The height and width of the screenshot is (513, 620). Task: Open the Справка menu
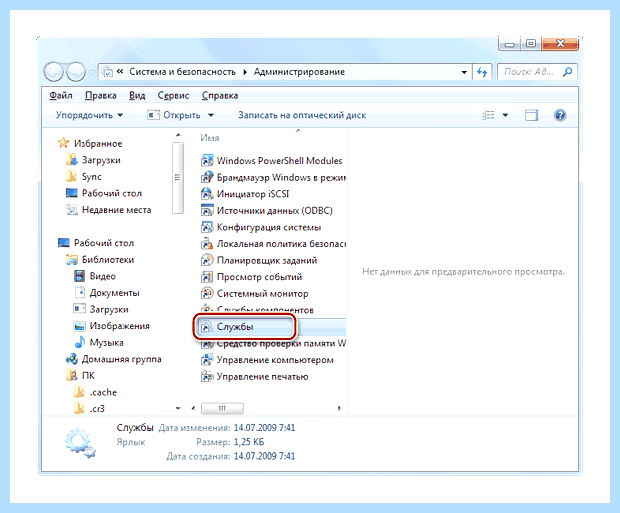pos(220,95)
